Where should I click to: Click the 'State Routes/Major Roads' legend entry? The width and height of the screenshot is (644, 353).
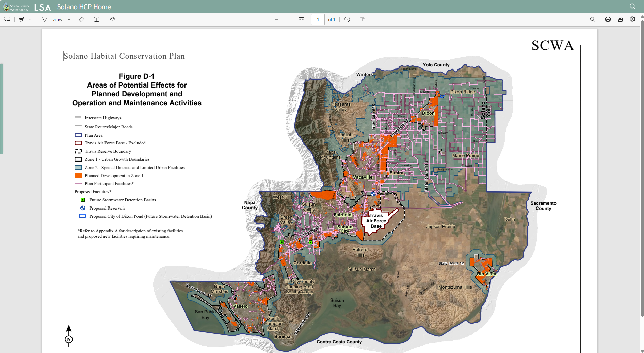pos(109,127)
